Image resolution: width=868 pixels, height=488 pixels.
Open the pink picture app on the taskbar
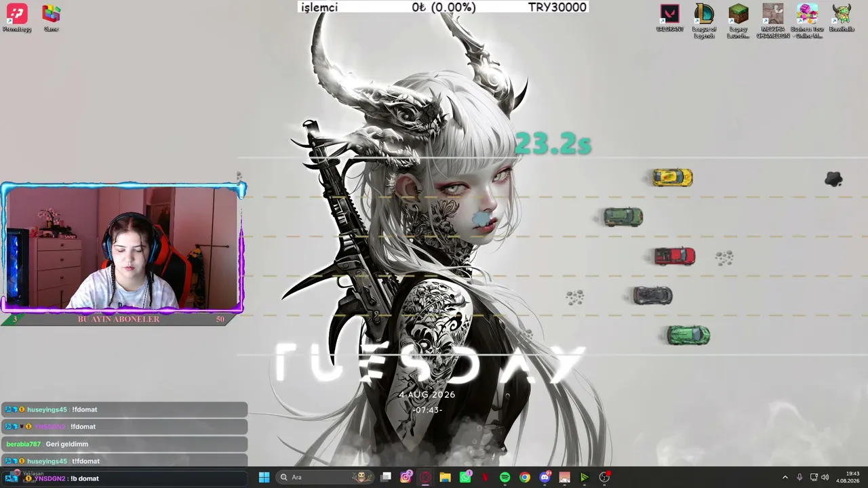pos(564,477)
